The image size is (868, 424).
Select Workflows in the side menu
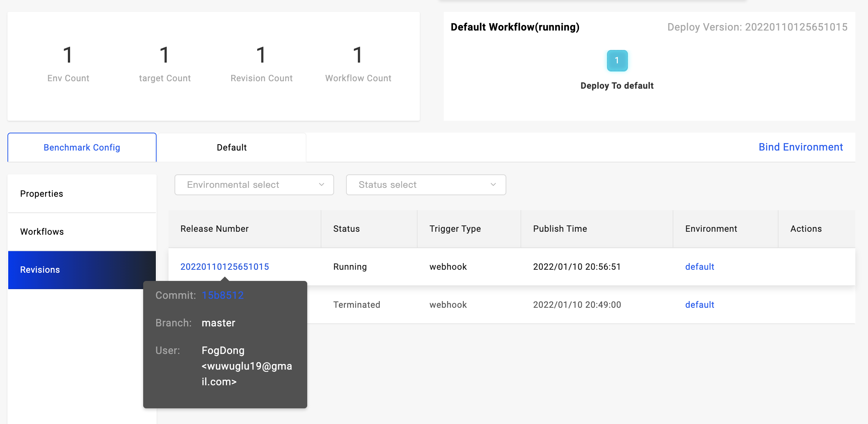(x=42, y=232)
